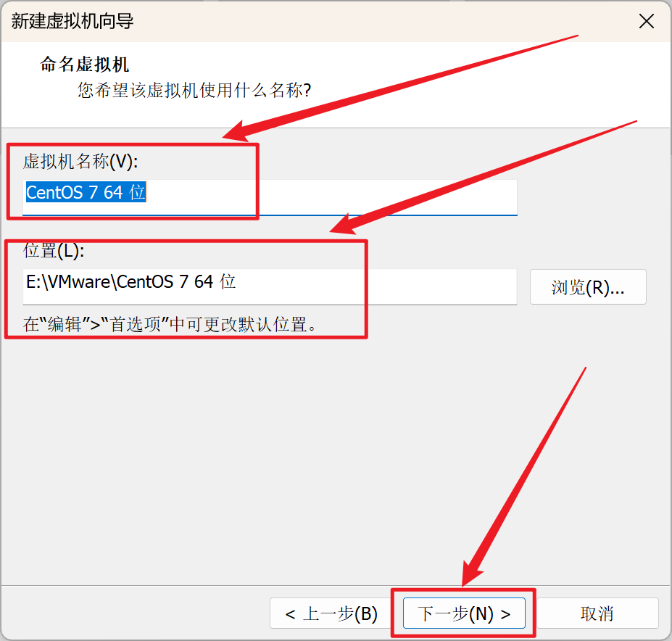This screenshot has height=641, width=672.
Task: Click the location path input field
Action: (x=270, y=286)
